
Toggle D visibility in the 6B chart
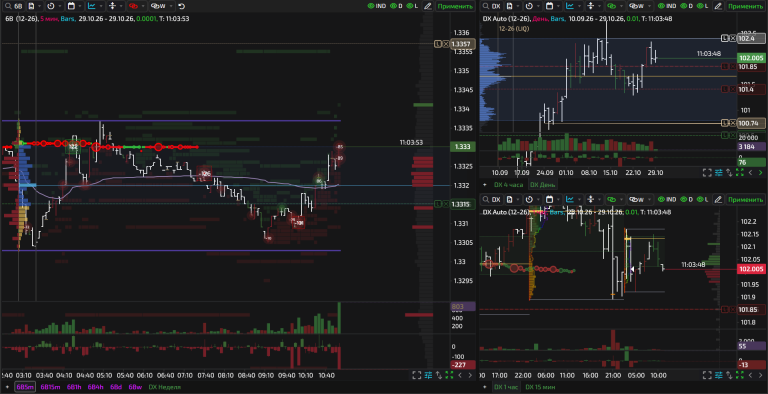click(397, 6)
